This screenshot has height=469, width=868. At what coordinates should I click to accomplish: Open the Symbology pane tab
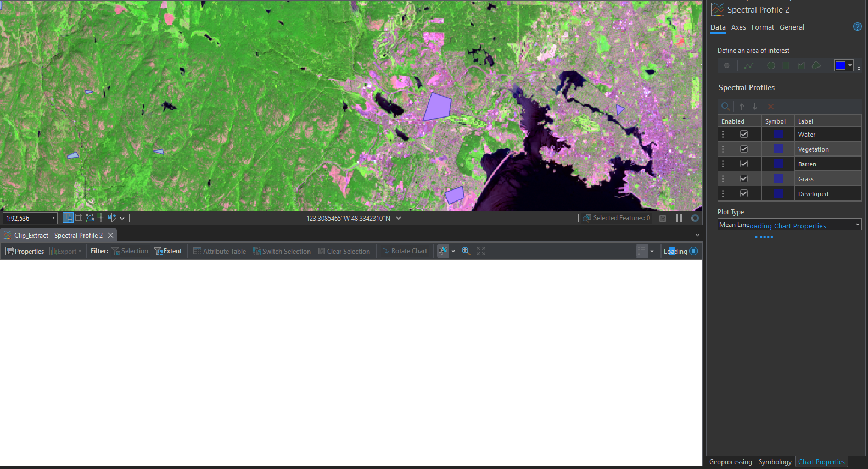click(x=775, y=462)
